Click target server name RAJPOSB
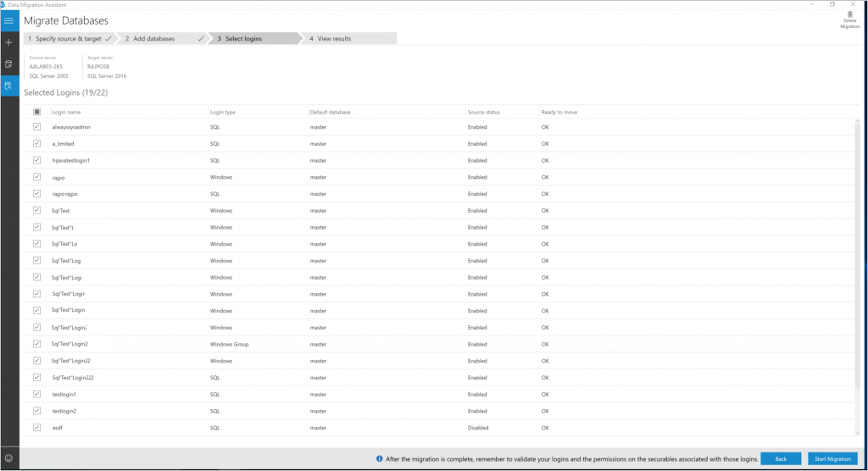 coord(98,66)
